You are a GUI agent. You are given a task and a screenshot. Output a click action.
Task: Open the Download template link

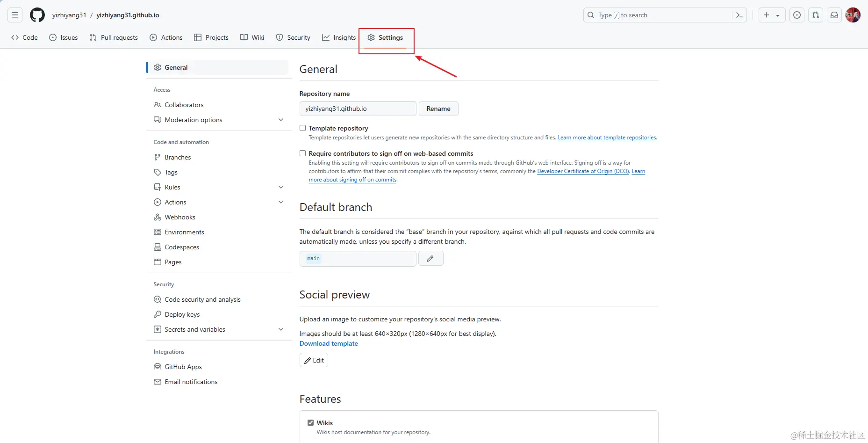pos(329,343)
